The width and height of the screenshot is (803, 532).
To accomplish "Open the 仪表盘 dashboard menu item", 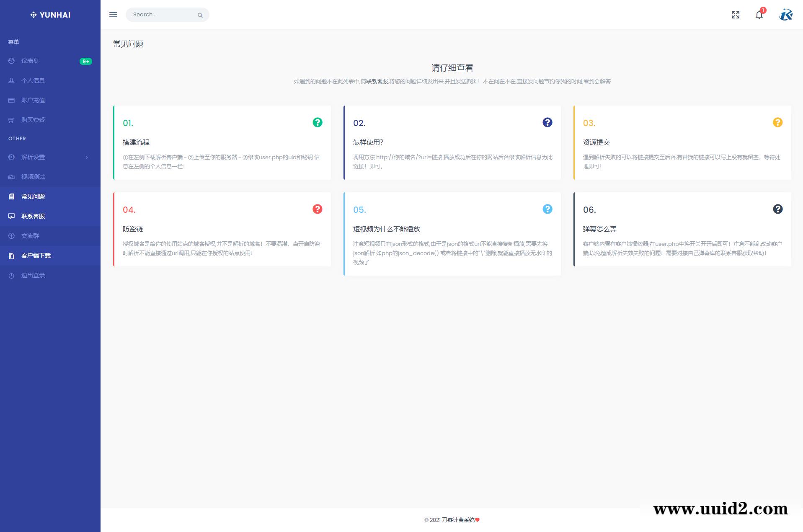I will (x=30, y=61).
